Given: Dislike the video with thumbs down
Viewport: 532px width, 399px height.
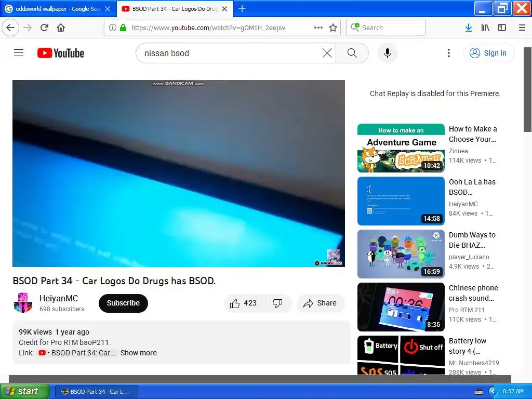Looking at the screenshot, I should pos(277,303).
